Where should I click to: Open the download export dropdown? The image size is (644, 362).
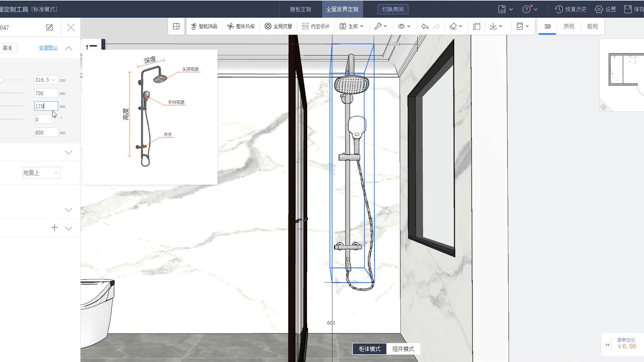pyautogui.click(x=496, y=26)
